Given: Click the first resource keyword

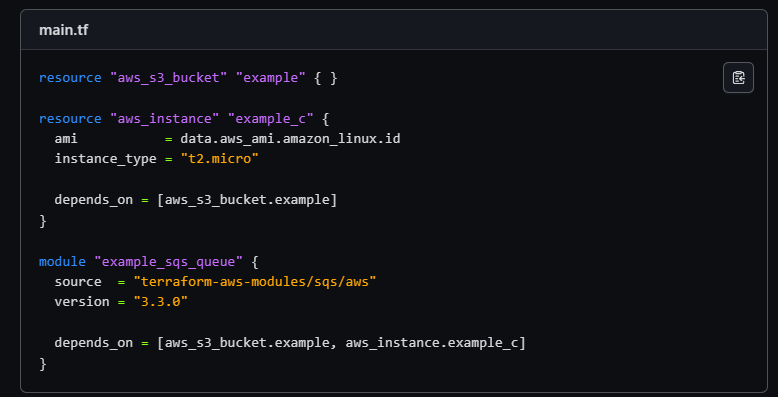Looking at the screenshot, I should point(70,78).
